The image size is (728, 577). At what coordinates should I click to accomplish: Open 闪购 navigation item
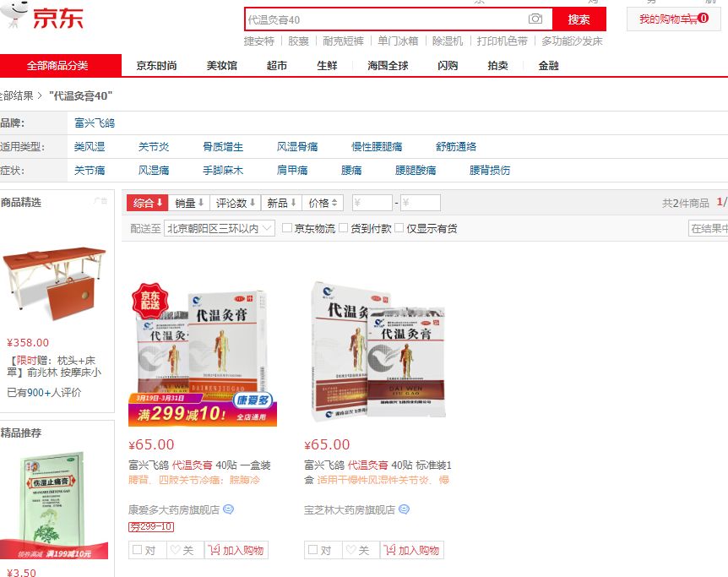448,66
